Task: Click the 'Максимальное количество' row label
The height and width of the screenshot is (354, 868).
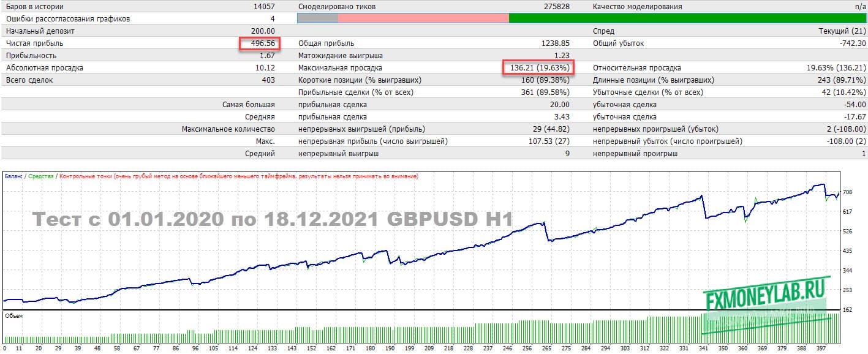Action: pos(228,129)
